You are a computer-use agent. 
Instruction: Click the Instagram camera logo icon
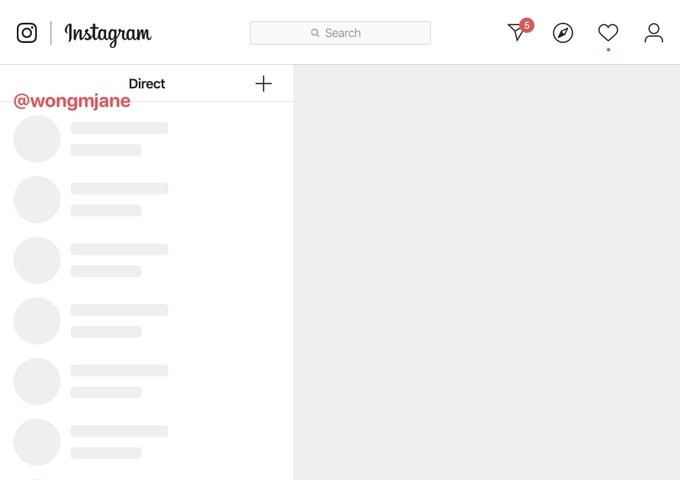point(27,33)
